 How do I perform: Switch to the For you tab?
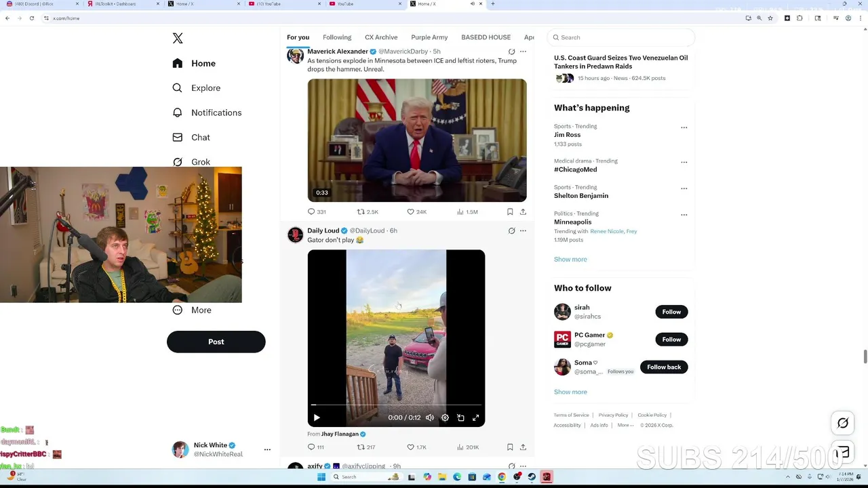[298, 37]
